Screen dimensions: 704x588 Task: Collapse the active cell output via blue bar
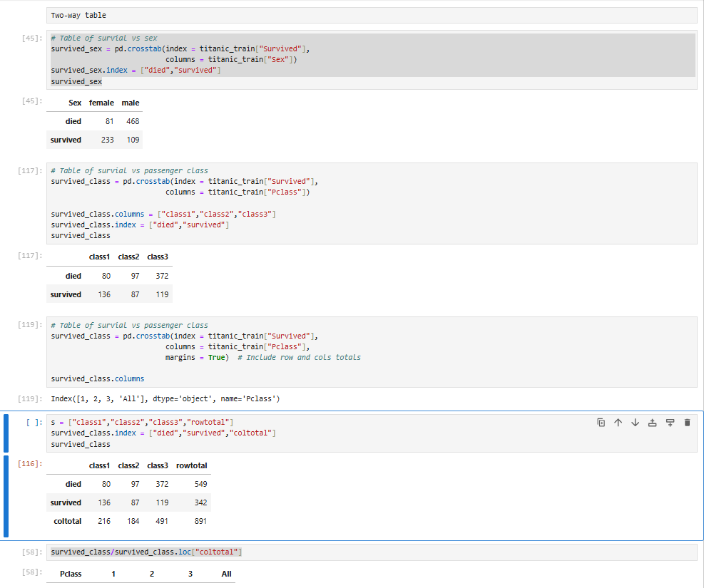(x=6, y=496)
